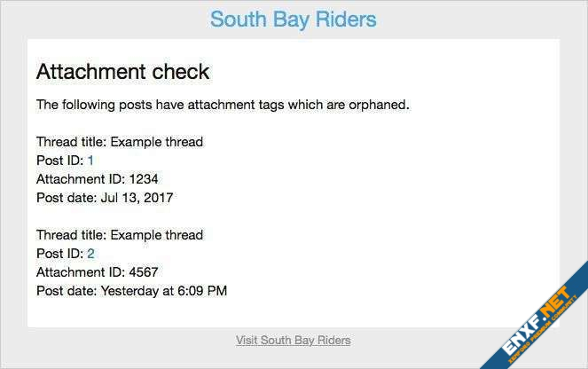The width and height of the screenshot is (588, 369).
Task: Open post ID 1 link
Action: click(90, 161)
